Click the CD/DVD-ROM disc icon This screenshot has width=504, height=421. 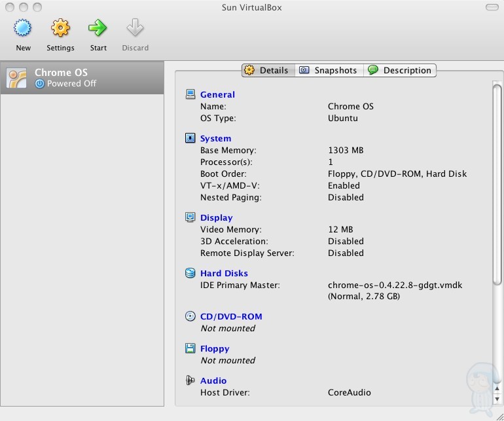pos(190,316)
